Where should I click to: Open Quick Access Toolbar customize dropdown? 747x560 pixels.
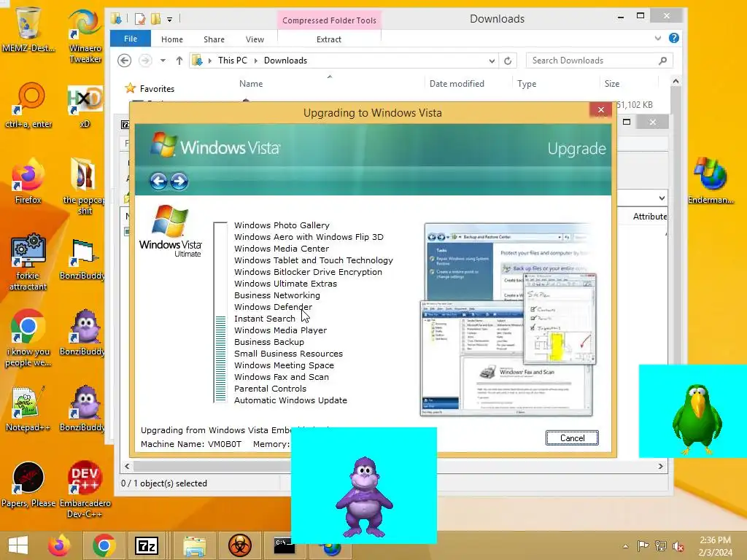coord(169,20)
